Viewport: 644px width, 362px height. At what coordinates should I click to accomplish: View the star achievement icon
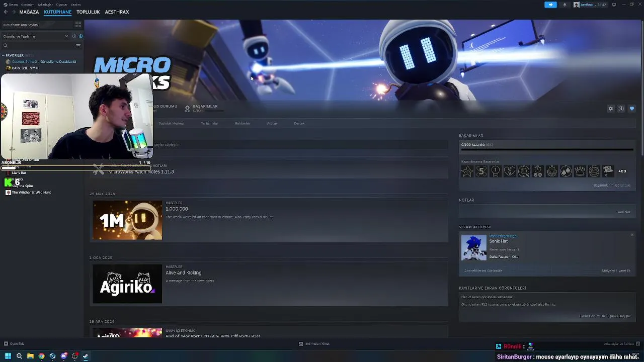coord(467,171)
